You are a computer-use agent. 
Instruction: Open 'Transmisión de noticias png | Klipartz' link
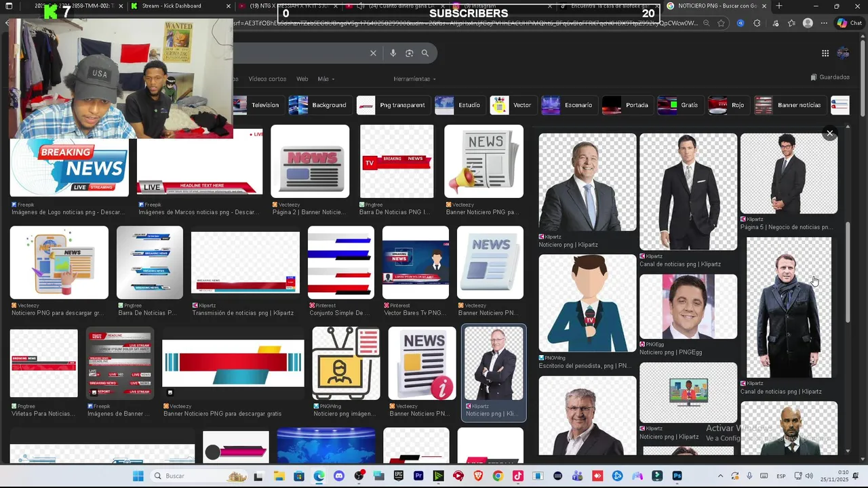click(243, 313)
